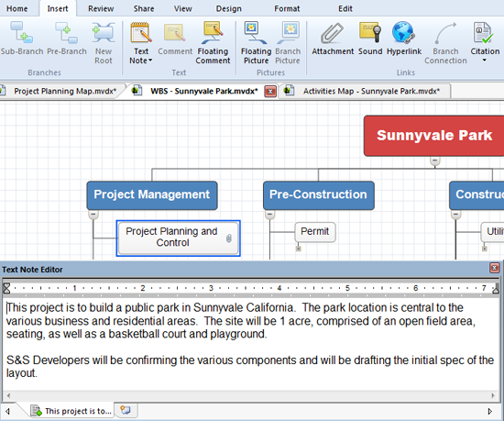Select the Project Management branch
Viewport: 504px width, 421px height.
point(152,195)
